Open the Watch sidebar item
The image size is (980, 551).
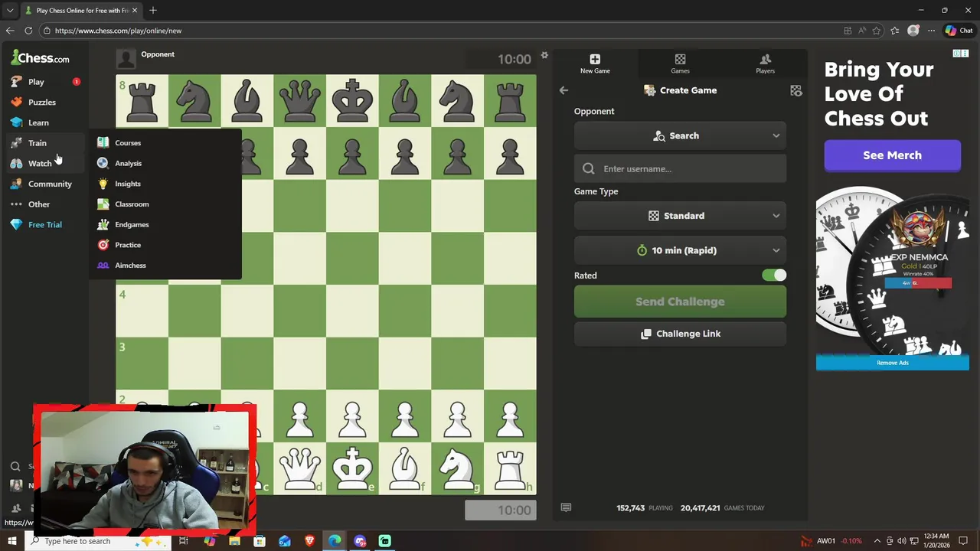pyautogui.click(x=40, y=163)
